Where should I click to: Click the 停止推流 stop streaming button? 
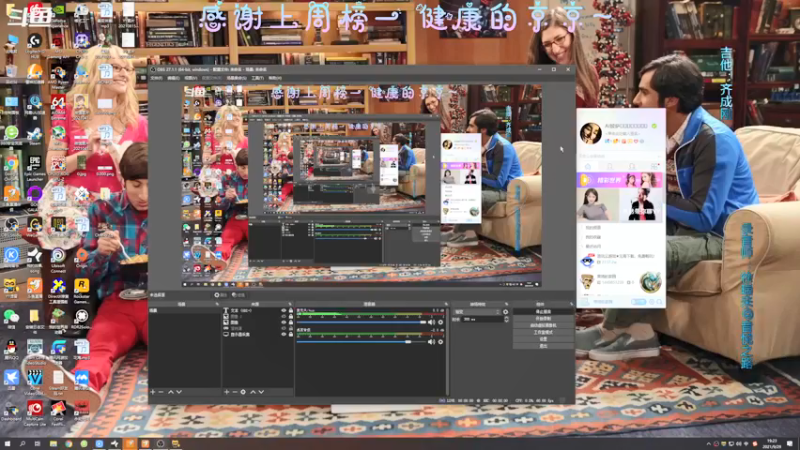(544, 311)
